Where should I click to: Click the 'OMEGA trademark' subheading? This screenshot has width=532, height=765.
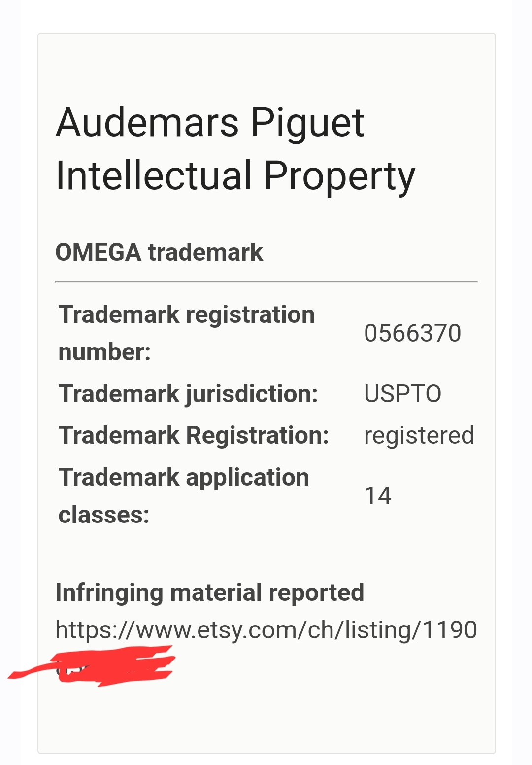159,252
